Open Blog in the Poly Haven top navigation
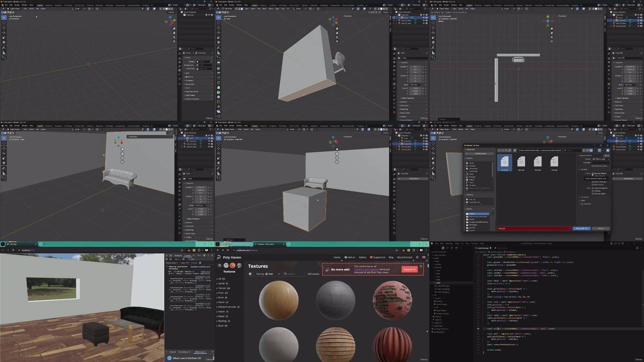 391,257
